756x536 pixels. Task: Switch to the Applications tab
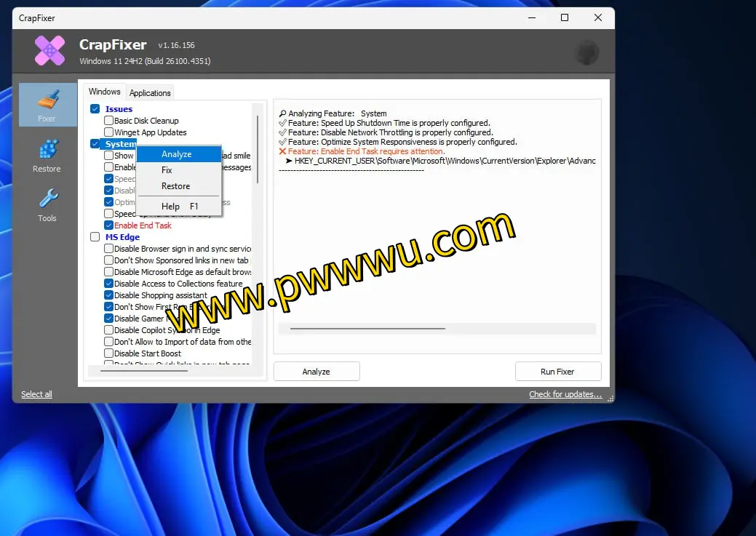point(149,92)
